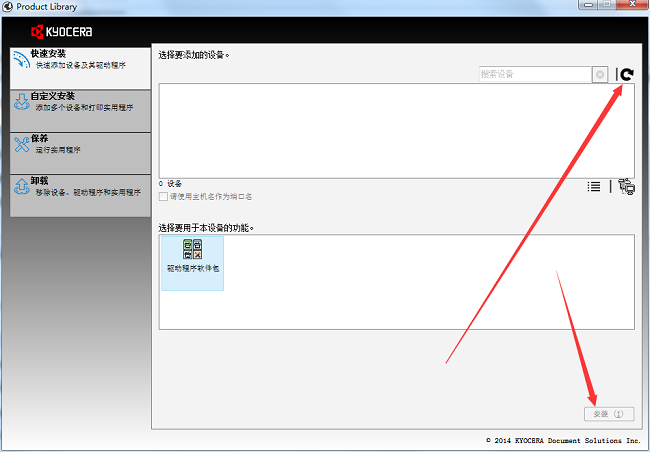Screen dimensions: 650x452
Task: Click the Kyocera logo
Action: point(62,32)
